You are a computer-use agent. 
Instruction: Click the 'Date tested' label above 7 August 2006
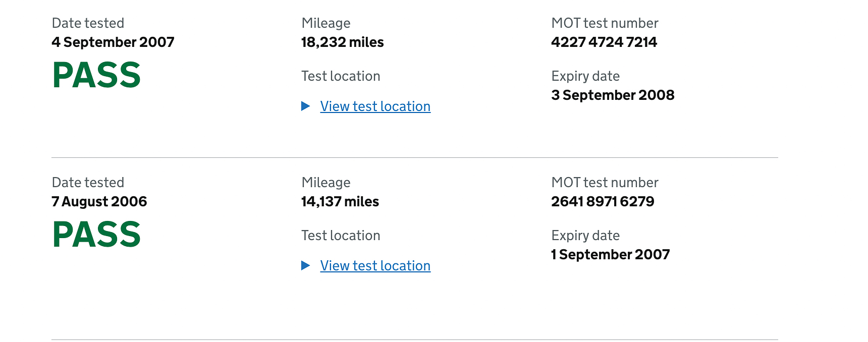click(88, 183)
